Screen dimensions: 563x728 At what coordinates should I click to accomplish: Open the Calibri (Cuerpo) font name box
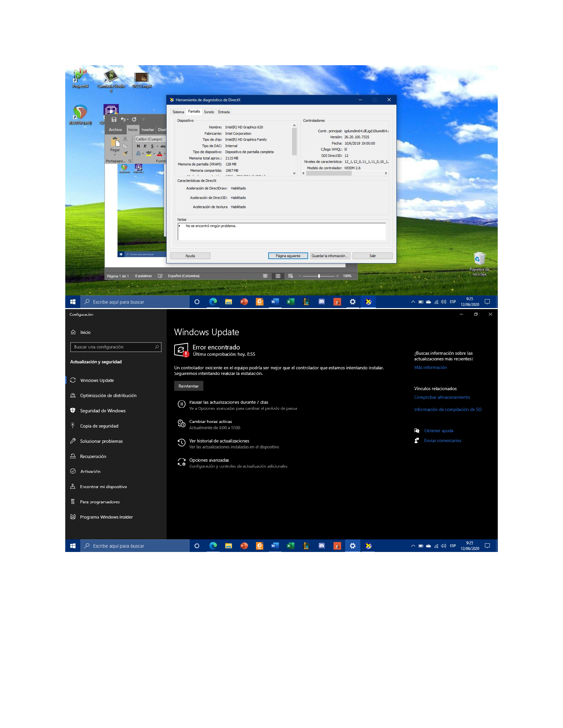[x=150, y=139]
